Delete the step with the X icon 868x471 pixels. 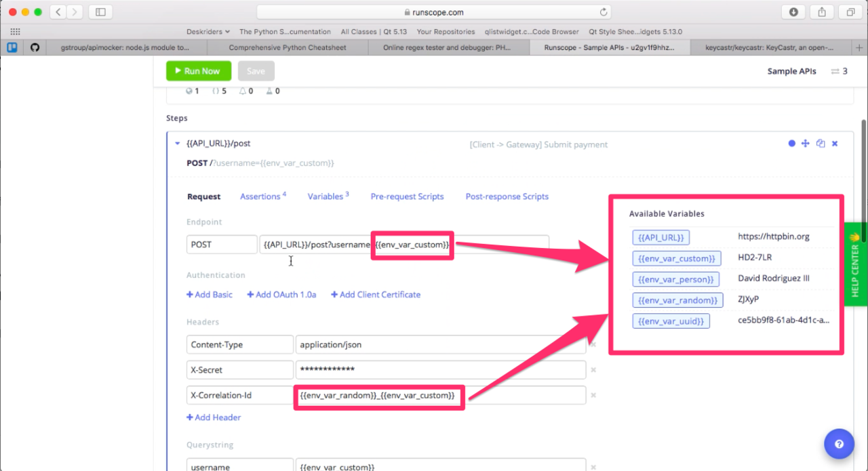(835, 144)
